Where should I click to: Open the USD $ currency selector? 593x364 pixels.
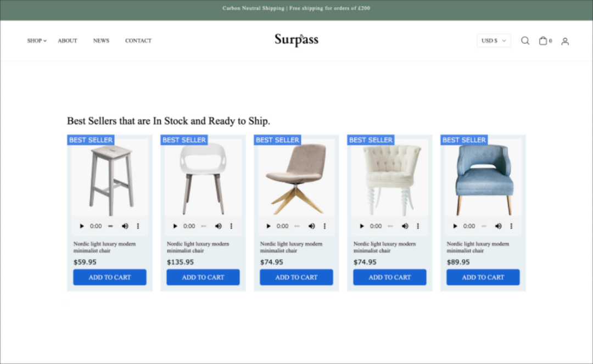pyautogui.click(x=494, y=41)
